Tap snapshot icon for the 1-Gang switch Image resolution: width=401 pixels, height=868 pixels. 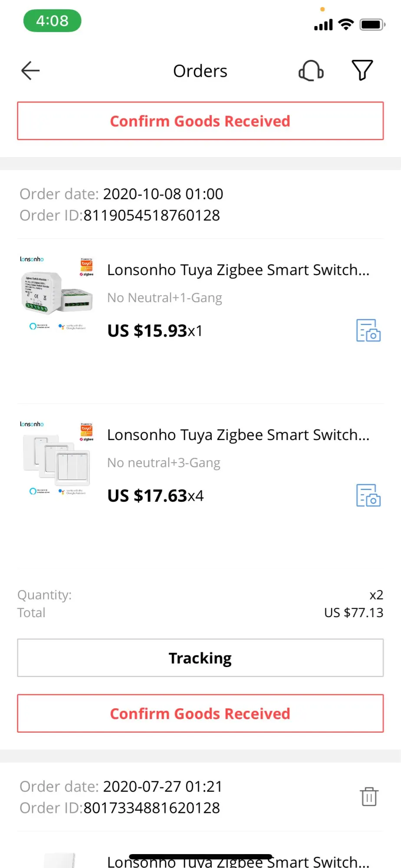(x=368, y=331)
